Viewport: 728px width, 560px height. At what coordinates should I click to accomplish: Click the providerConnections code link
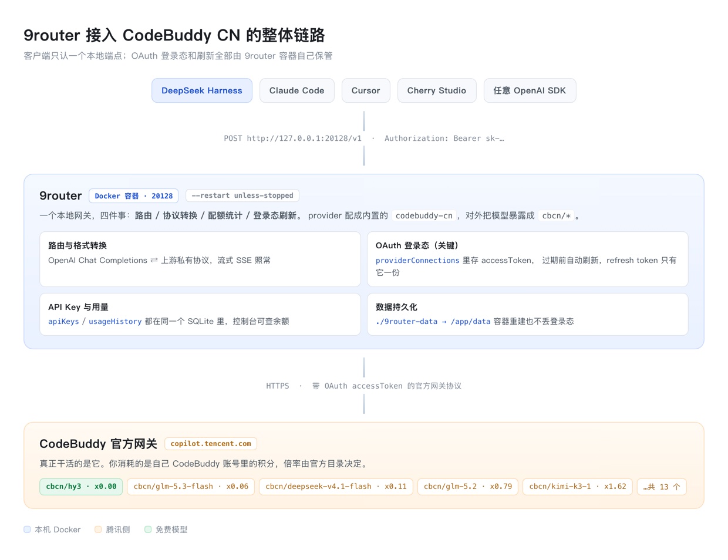(x=417, y=260)
